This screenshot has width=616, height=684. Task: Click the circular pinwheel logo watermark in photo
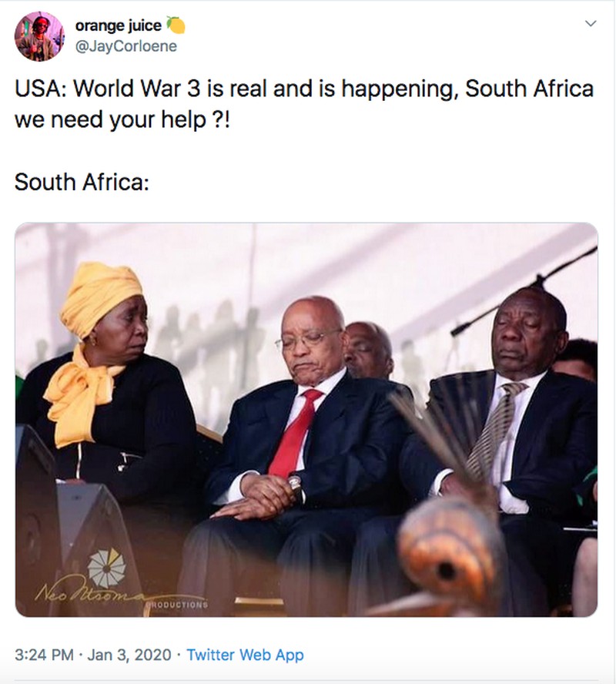click(106, 568)
